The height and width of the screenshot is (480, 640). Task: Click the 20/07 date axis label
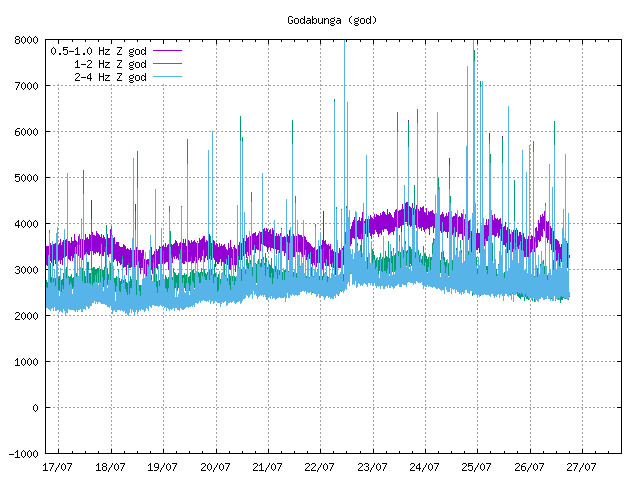[x=215, y=467]
